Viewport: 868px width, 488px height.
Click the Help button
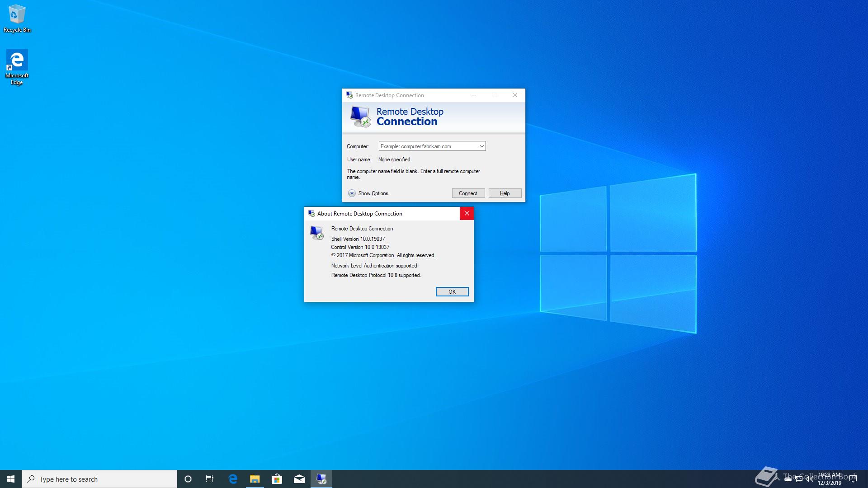click(505, 193)
